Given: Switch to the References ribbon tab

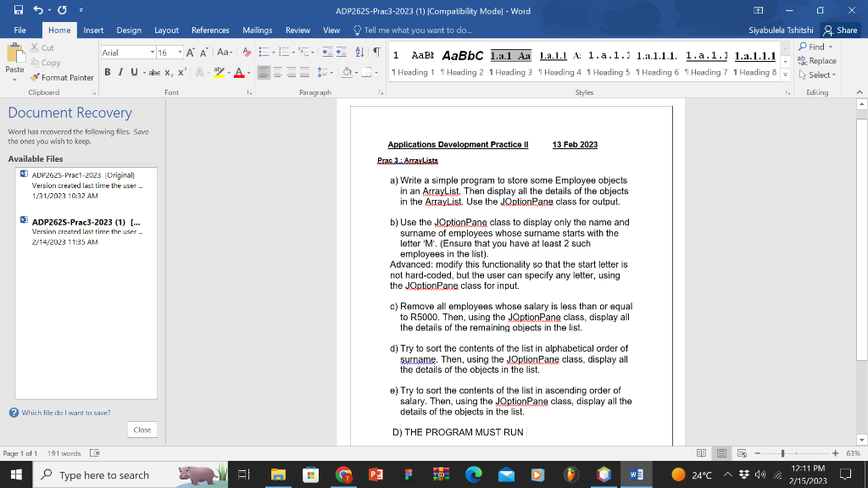Looking at the screenshot, I should tap(209, 29).
